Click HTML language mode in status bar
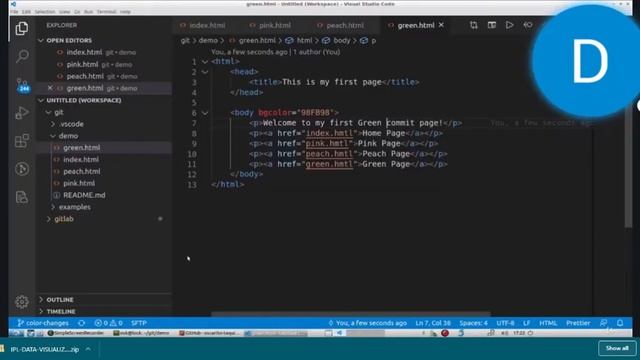 point(548,323)
